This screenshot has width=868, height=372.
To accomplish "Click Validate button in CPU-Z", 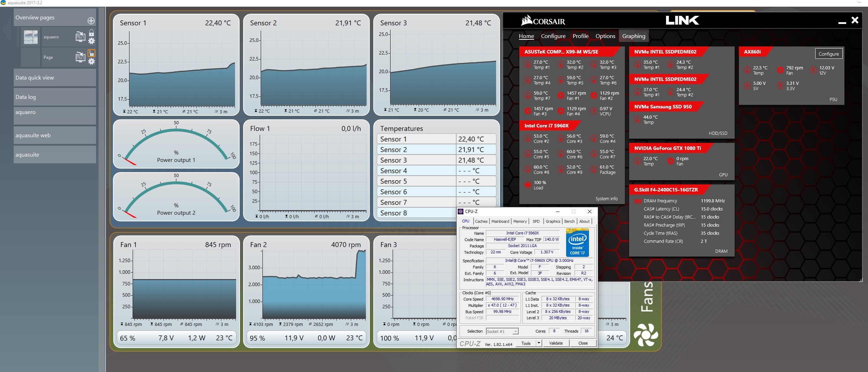I will tap(556, 343).
